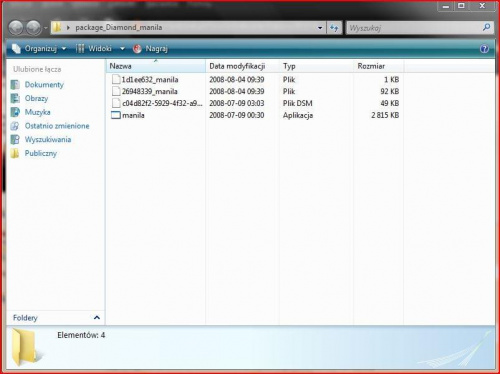Viewport: 500px width, 374px height.
Task: Expand the Foldery pane chevron
Action: coord(97,317)
